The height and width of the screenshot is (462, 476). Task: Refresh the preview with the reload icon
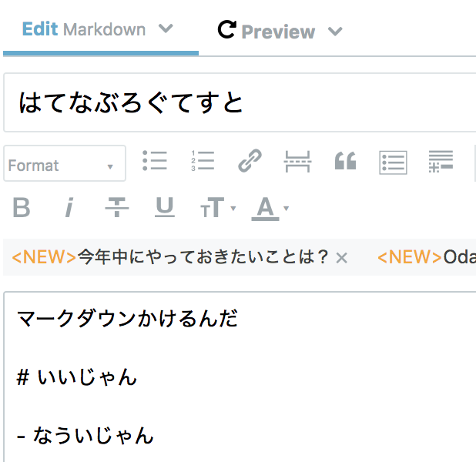tap(226, 29)
